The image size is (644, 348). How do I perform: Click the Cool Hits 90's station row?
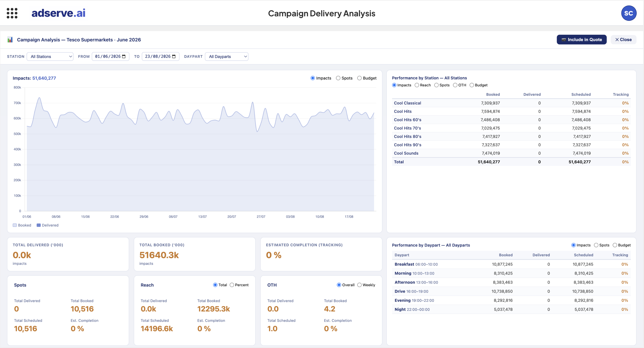pyautogui.click(x=511, y=145)
